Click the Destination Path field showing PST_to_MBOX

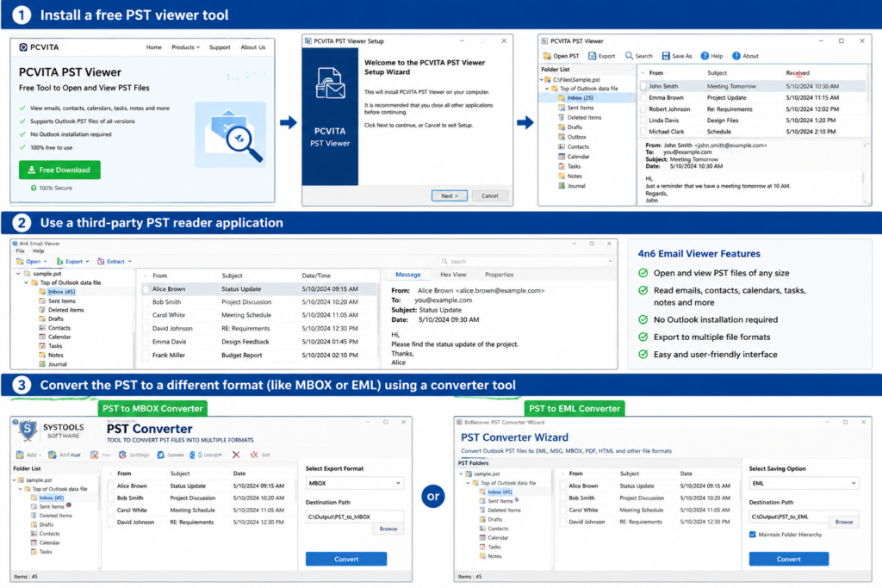coord(354,517)
